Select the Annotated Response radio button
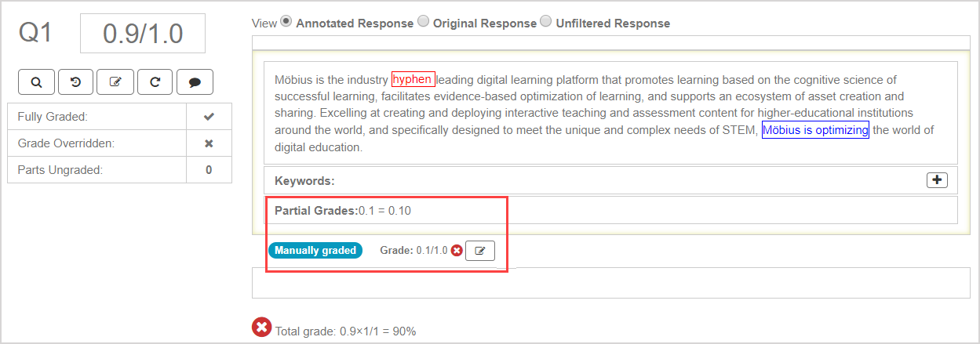The height and width of the screenshot is (344, 980). click(286, 22)
